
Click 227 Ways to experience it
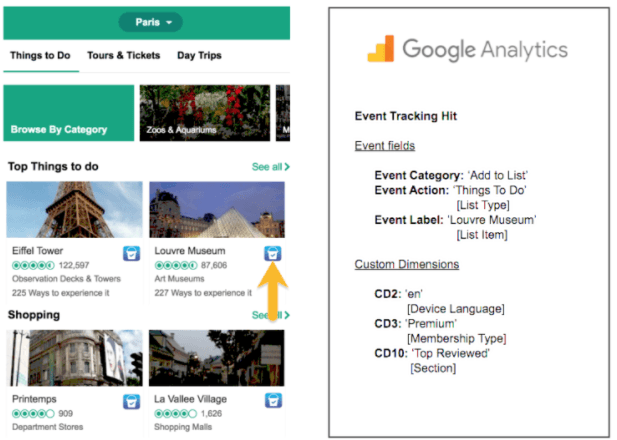coord(203,293)
